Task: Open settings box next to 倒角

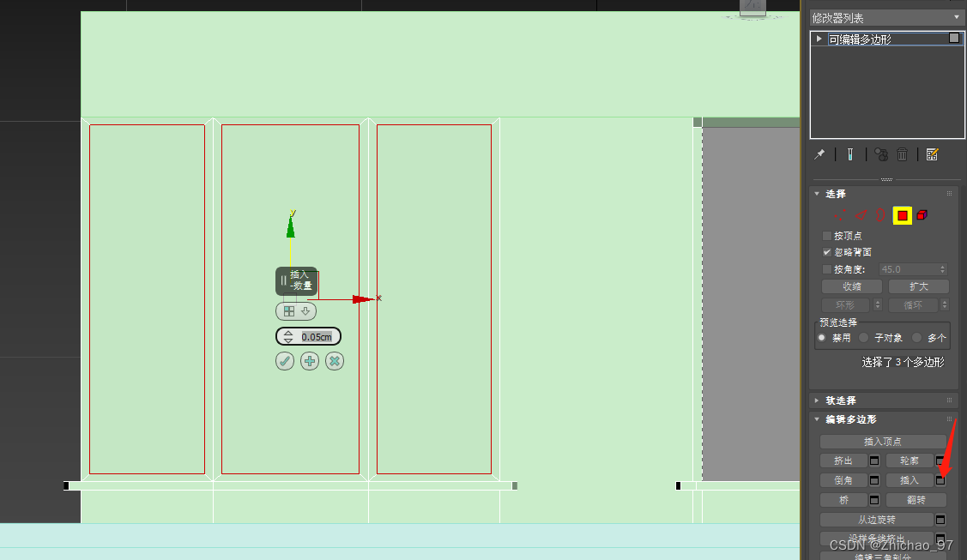Action: pyautogui.click(x=874, y=480)
